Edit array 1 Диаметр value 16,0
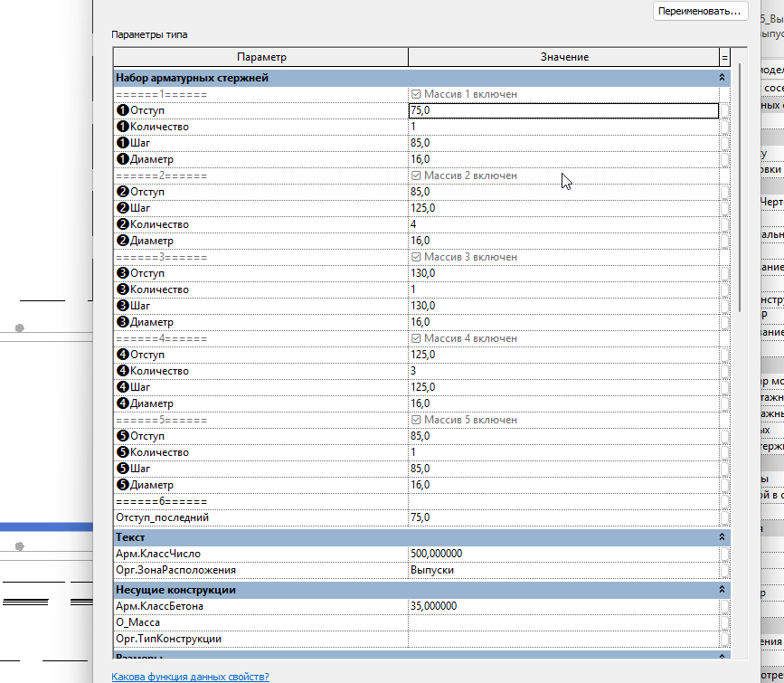This screenshot has height=683, width=784. tap(563, 159)
